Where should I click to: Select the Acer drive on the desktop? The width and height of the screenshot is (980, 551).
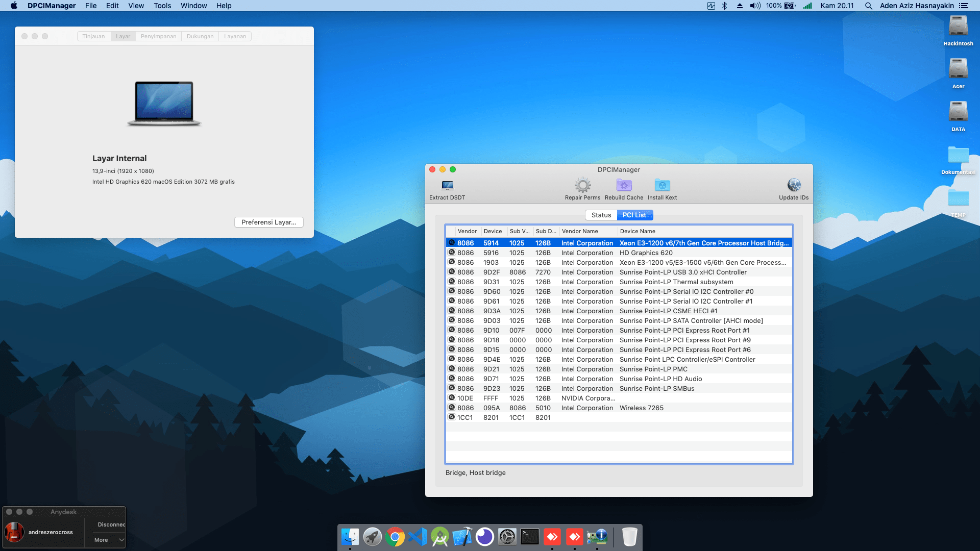coord(958,73)
